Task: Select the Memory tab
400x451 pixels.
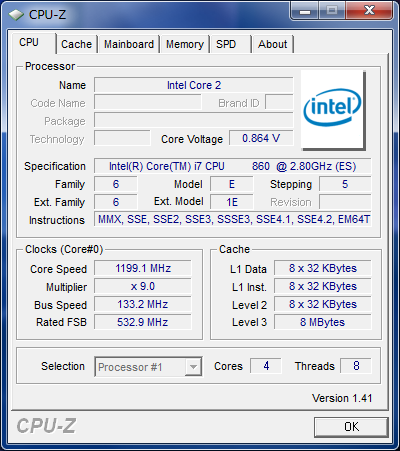Action: pos(185,44)
